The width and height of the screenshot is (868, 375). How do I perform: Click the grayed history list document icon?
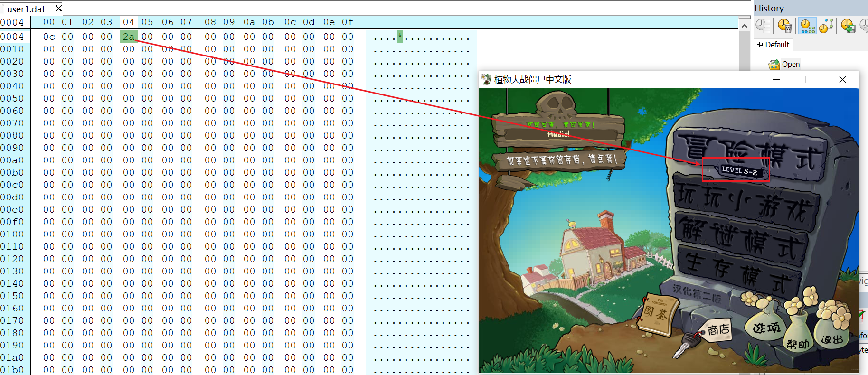[763, 26]
